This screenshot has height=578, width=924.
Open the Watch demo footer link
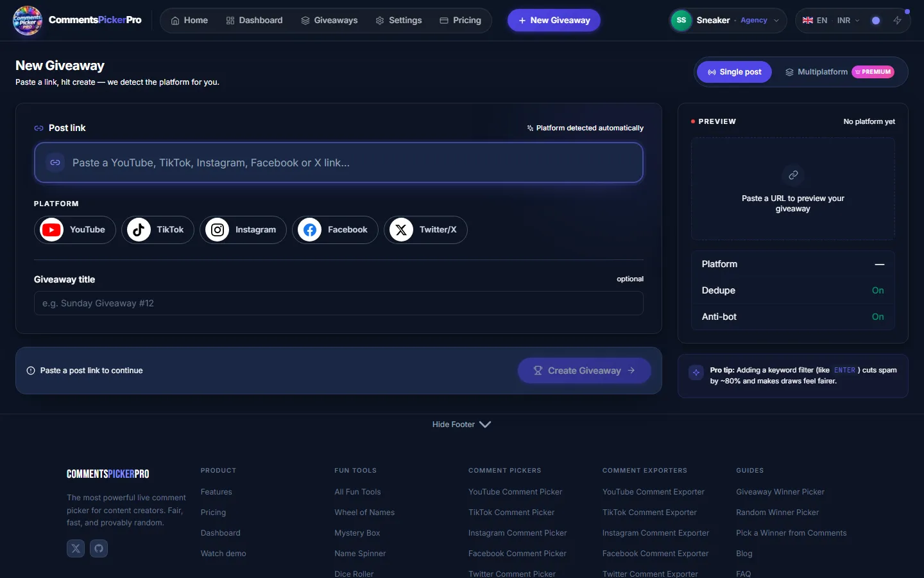[x=223, y=554]
